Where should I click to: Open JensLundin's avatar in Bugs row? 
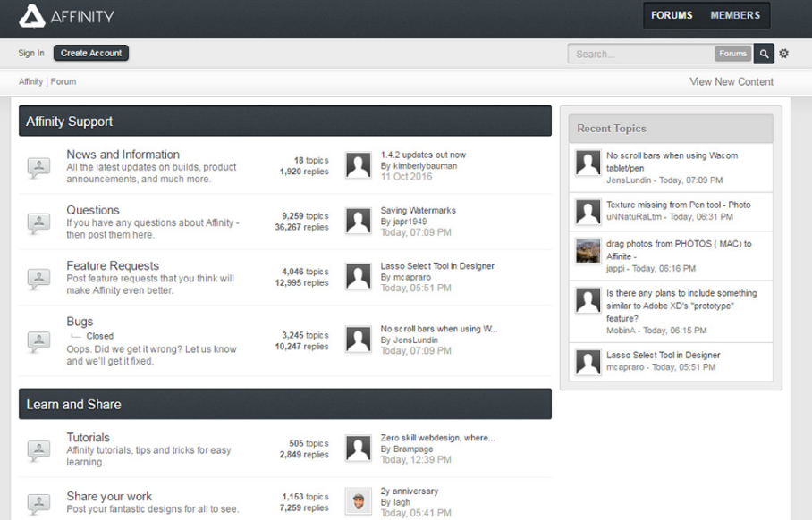(359, 340)
